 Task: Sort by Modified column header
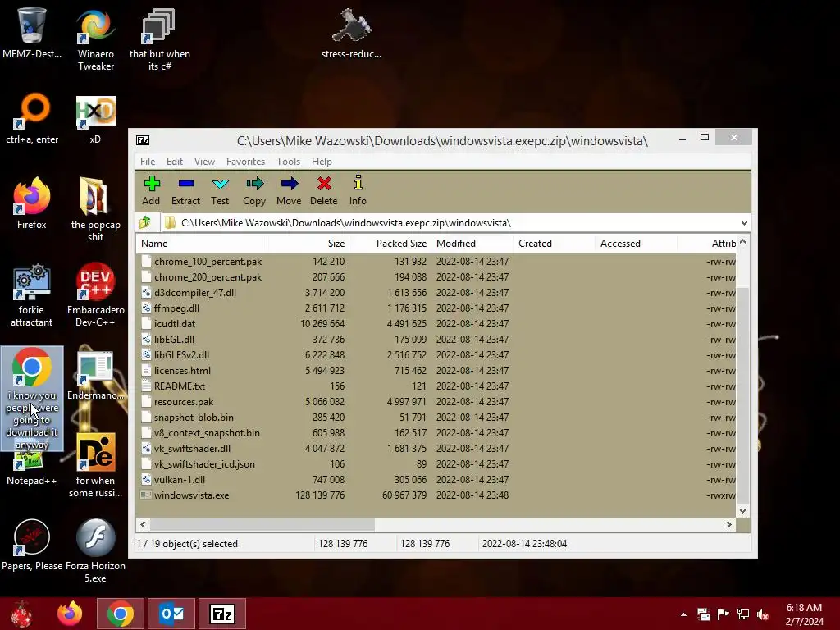(x=472, y=243)
